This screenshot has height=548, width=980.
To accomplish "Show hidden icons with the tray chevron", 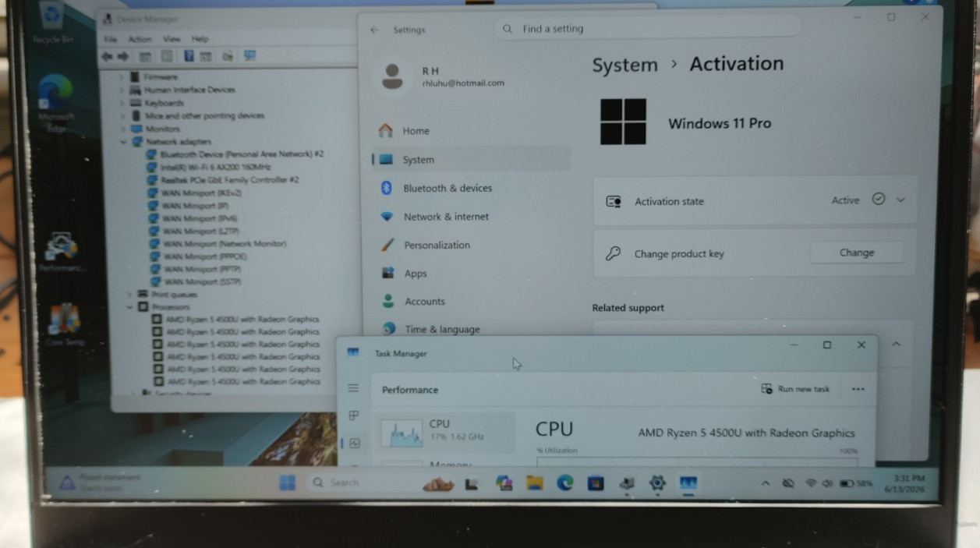I will point(765,483).
